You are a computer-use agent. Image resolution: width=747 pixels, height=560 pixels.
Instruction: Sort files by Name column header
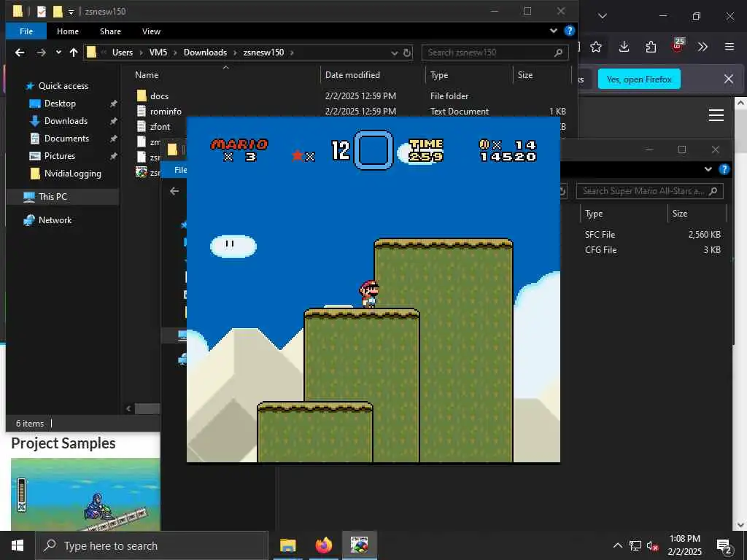tap(147, 75)
